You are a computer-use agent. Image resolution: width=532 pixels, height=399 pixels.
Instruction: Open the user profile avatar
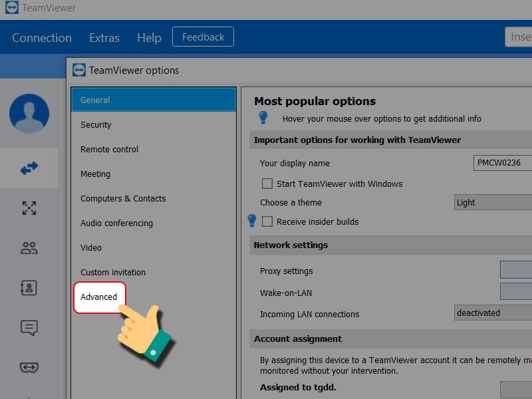(x=29, y=113)
